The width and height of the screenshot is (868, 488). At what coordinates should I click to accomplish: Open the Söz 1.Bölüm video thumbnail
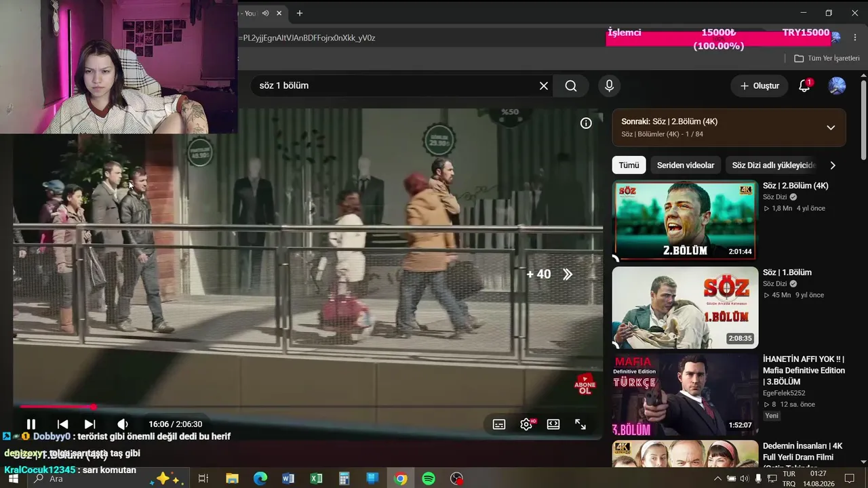(685, 307)
